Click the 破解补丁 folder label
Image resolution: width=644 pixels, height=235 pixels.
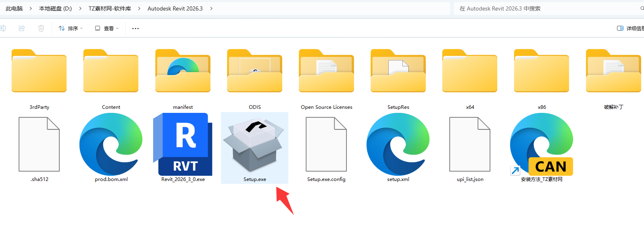point(613,107)
